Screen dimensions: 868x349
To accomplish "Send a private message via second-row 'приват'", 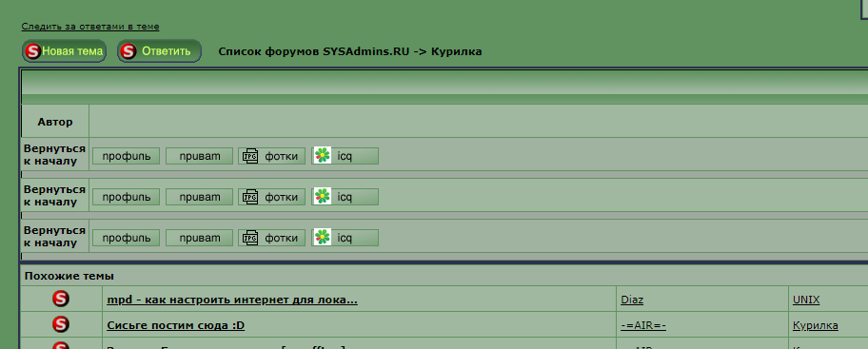I will coord(199,196).
